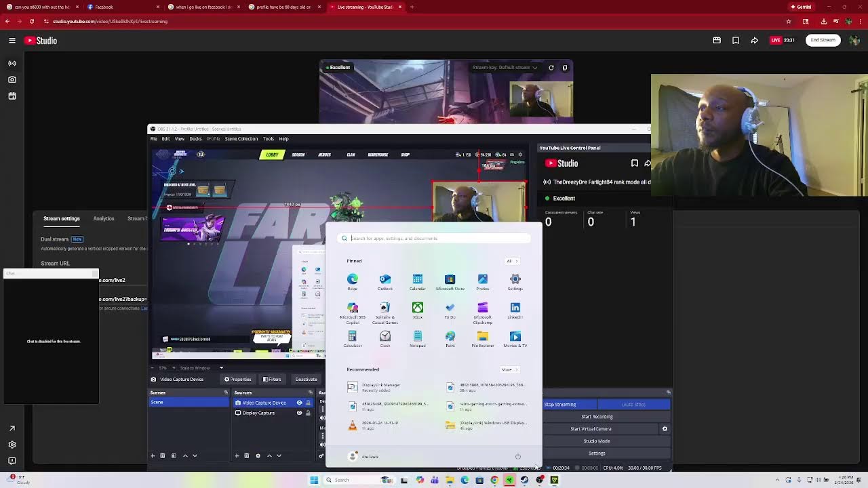Open Xbox app from pinned apps

point(418,310)
